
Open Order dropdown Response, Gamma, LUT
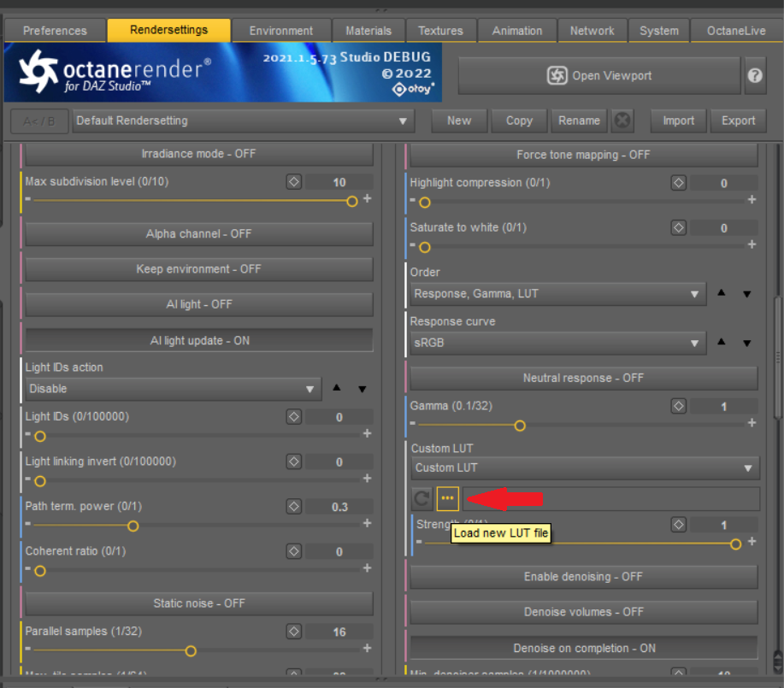tap(558, 294)
